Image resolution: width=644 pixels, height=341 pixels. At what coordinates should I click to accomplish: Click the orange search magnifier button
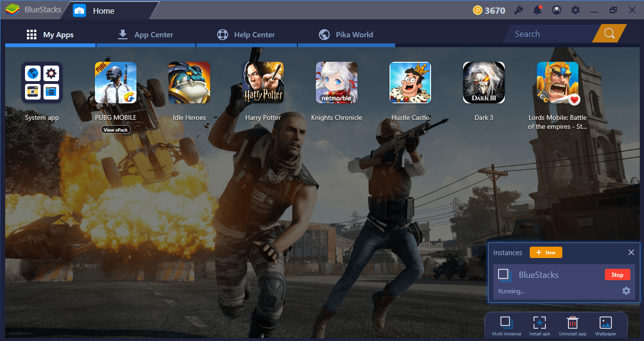point(609,33)
